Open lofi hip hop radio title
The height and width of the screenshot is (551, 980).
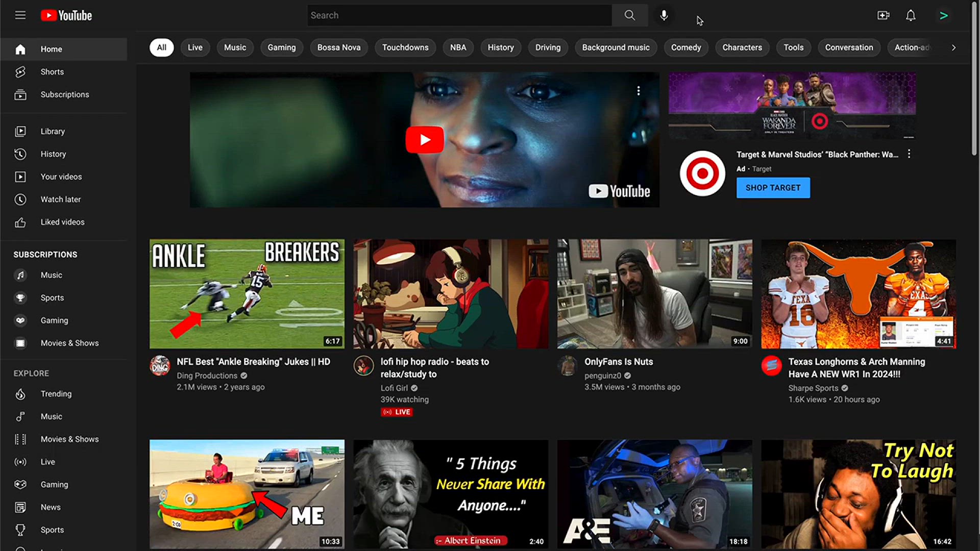coord(434,368)
